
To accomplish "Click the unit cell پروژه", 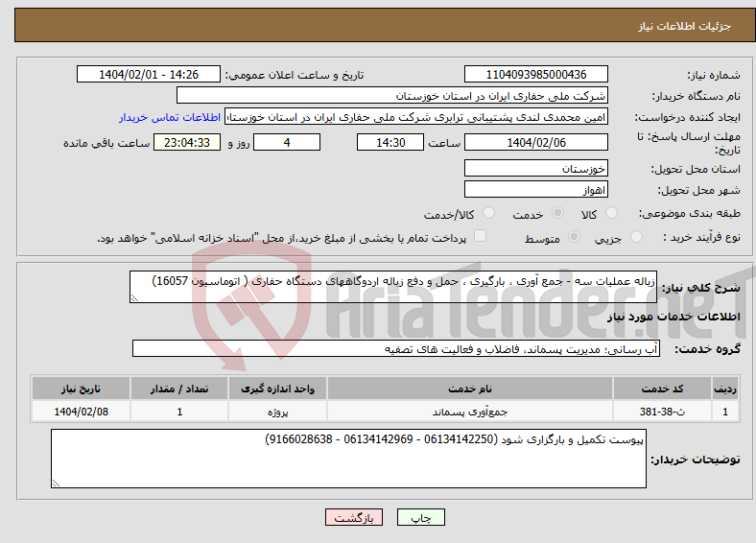I will (277, 412).
